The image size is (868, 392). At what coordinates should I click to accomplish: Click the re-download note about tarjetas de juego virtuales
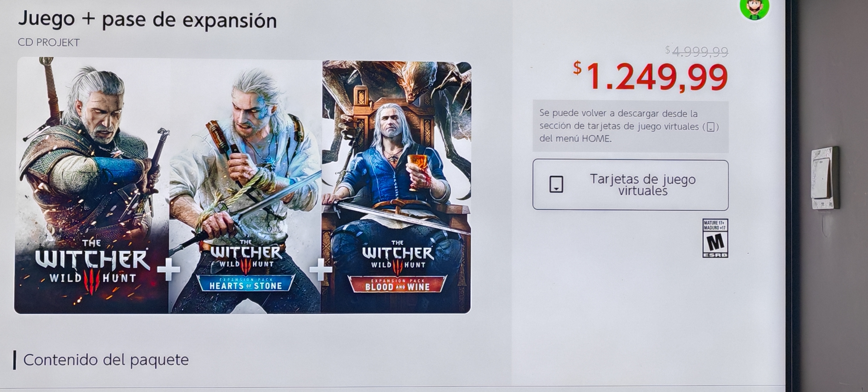[x=630, y=126]
